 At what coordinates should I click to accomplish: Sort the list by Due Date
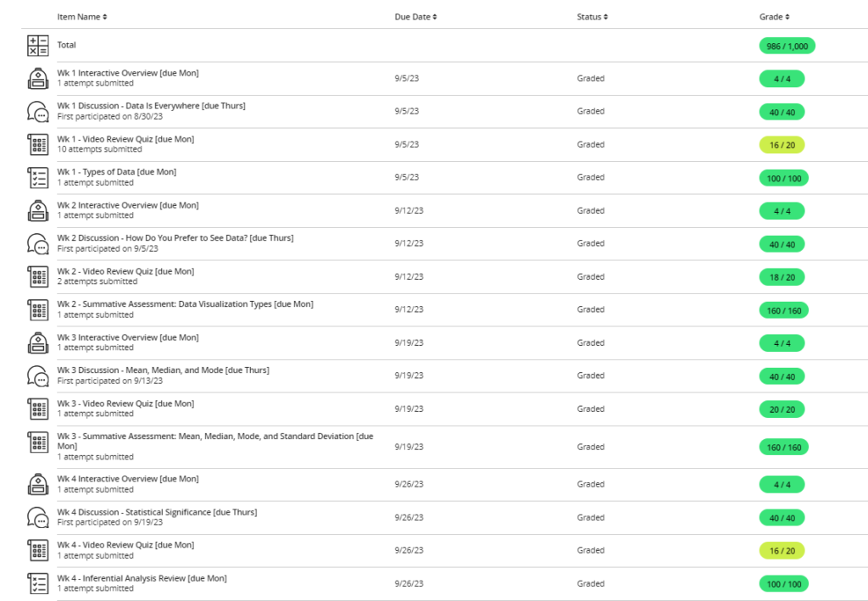(x=415, y=17)
